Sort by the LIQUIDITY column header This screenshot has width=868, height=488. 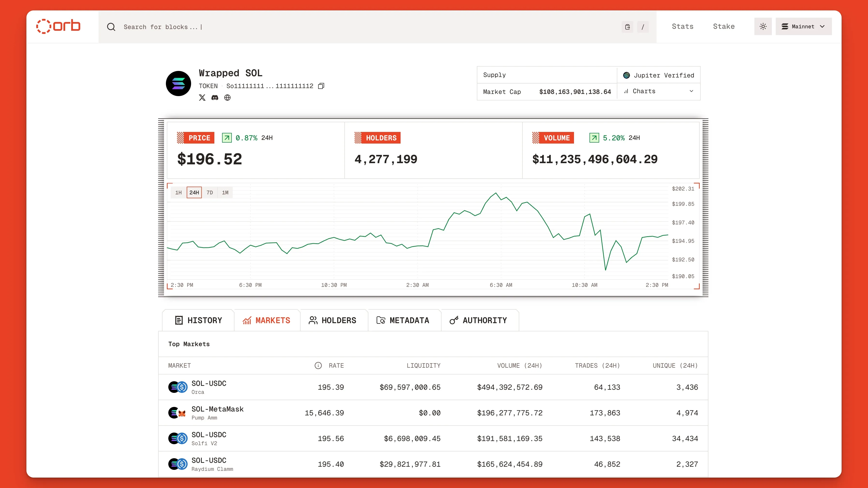(424, 366)
